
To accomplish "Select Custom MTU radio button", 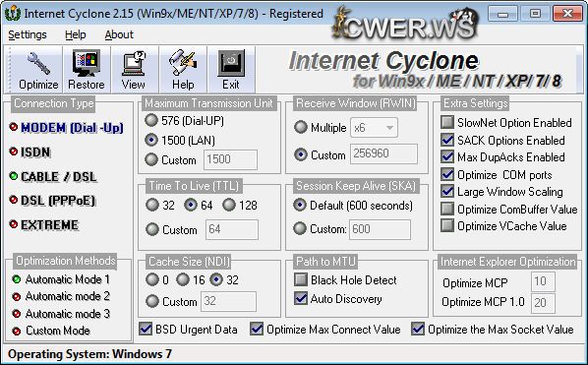I will point(151,159).
